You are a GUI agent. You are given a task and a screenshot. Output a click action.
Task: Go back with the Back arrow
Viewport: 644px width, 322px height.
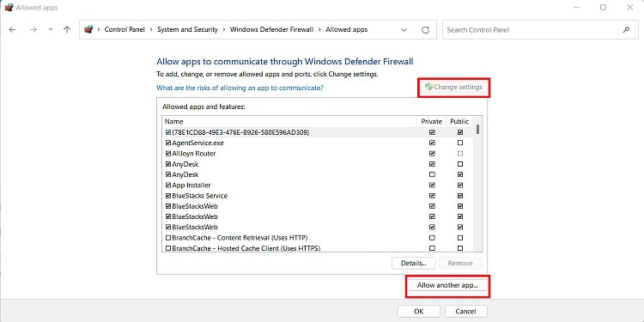coord(12,29)
